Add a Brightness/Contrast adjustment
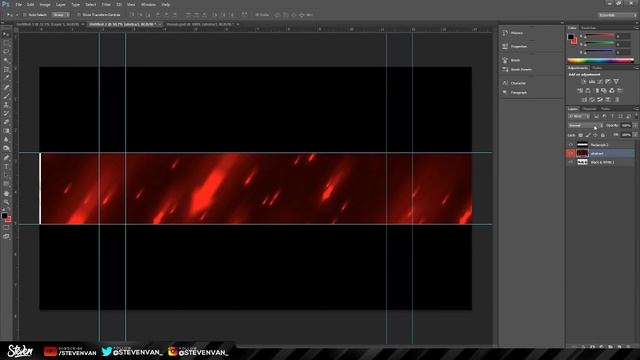The image size is (640, 360). [583, 82]
